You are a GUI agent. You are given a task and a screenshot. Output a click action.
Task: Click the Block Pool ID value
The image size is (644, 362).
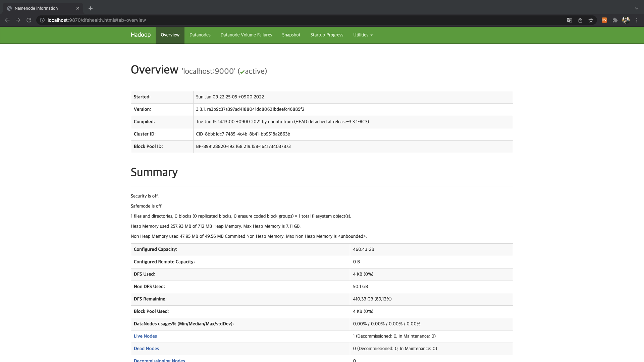243,146
